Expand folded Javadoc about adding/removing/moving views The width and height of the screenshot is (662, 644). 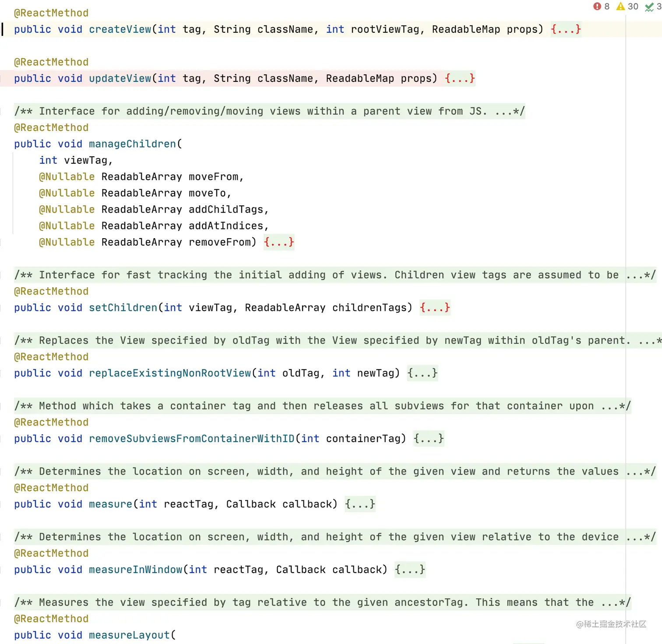[x=269, y=111]
